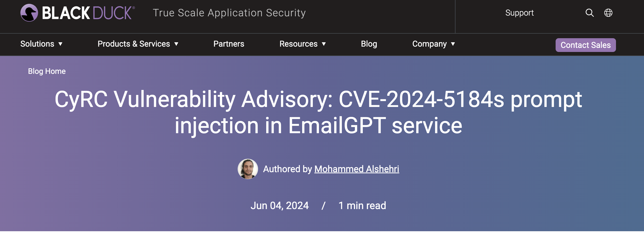Click the globe language selector icon
This screenshot has width=644, height=246.
[x=609, y=13]
